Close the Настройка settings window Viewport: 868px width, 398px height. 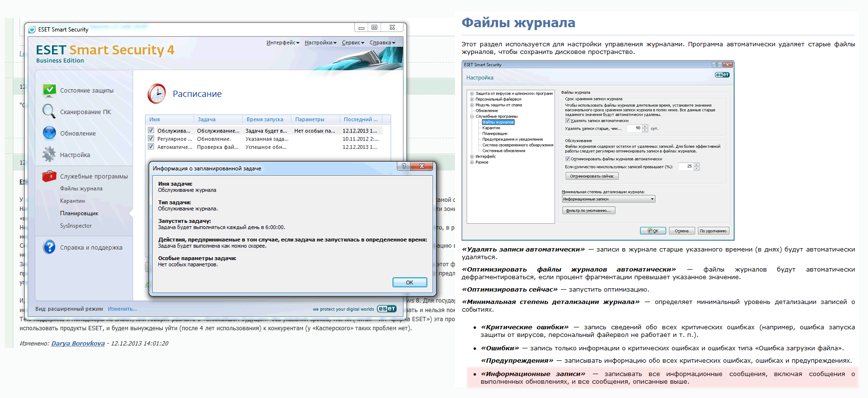tap(727, 64)
